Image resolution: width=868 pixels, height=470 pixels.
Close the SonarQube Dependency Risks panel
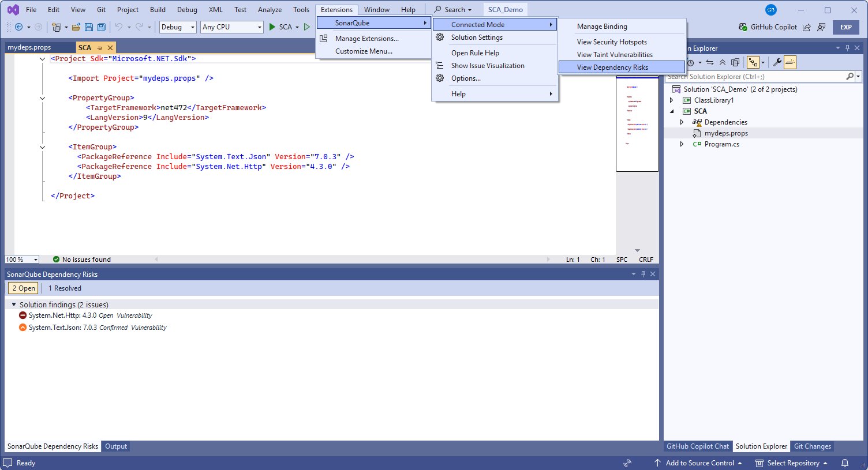[x=653, y=275]
